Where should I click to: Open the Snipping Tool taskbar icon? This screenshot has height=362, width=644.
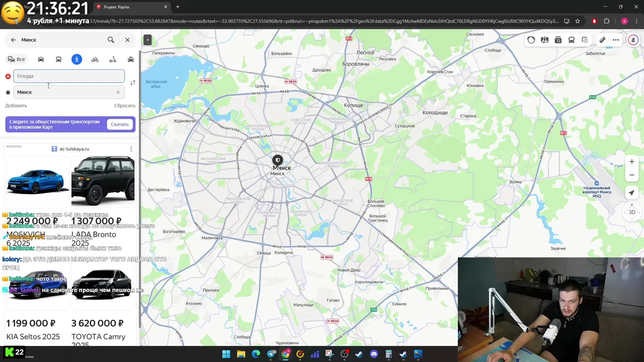[x=330, y=354]
